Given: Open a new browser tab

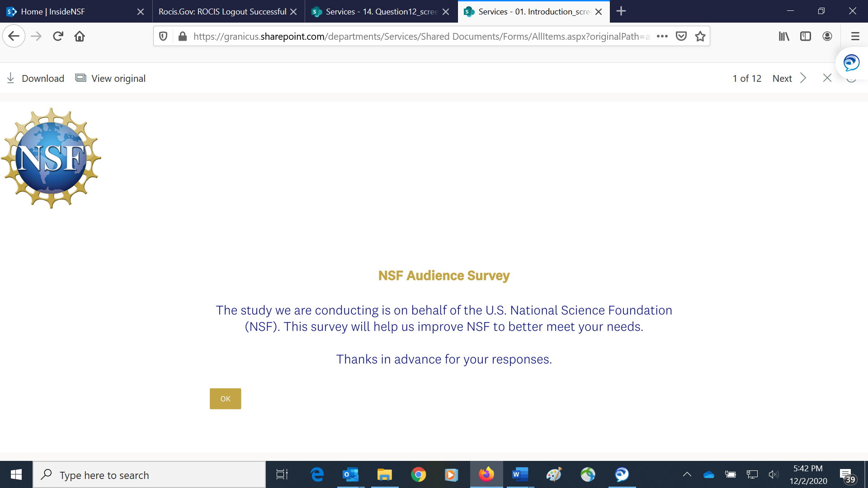Looking at the screenshot, I should click(x=621, y=11).
